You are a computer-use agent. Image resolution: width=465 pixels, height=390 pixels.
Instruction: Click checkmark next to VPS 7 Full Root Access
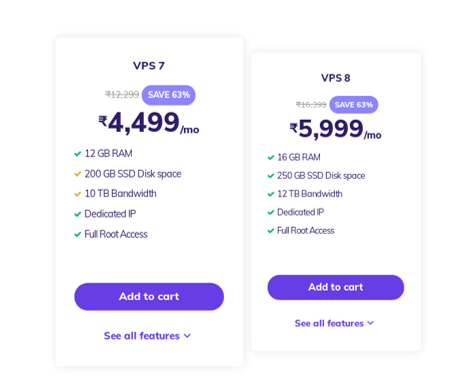coord(78,234)
